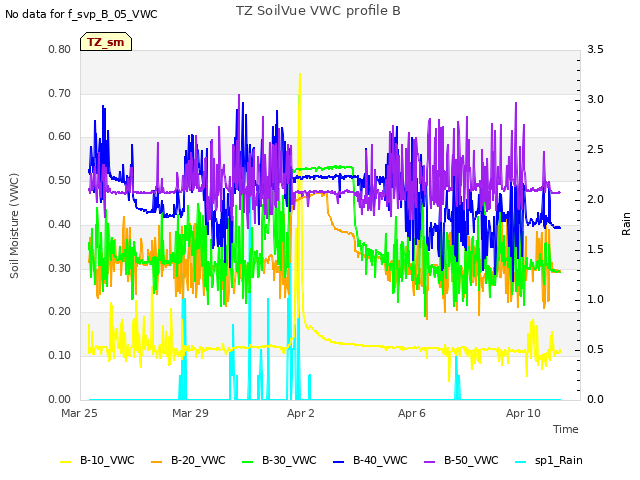Click 'No data for f_svp_B_05_VWC' message
This screenshot has width=640, height=480.
click(81, 14)
